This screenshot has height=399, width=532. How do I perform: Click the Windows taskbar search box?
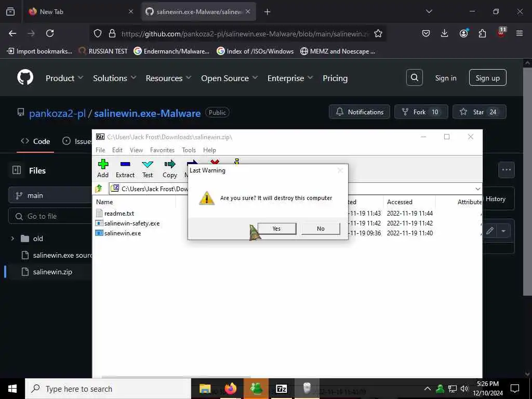click(108, 389)
